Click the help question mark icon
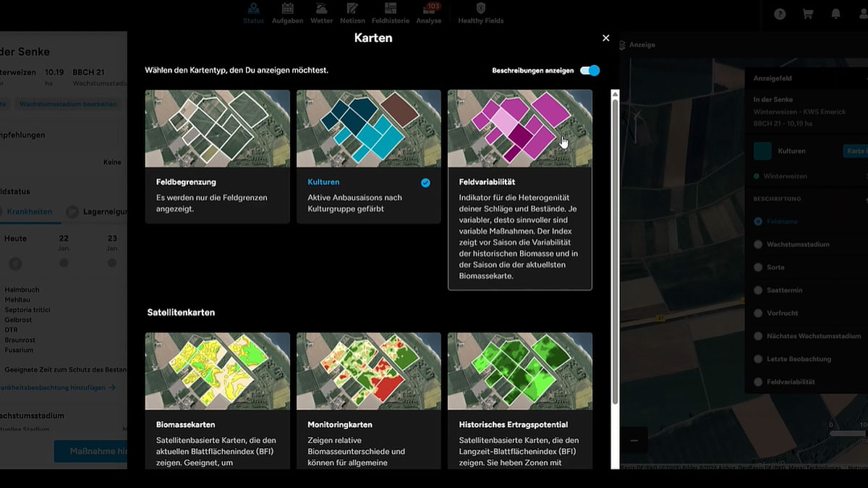The width and height of the screenshot is (868, 488). [780, 14]
